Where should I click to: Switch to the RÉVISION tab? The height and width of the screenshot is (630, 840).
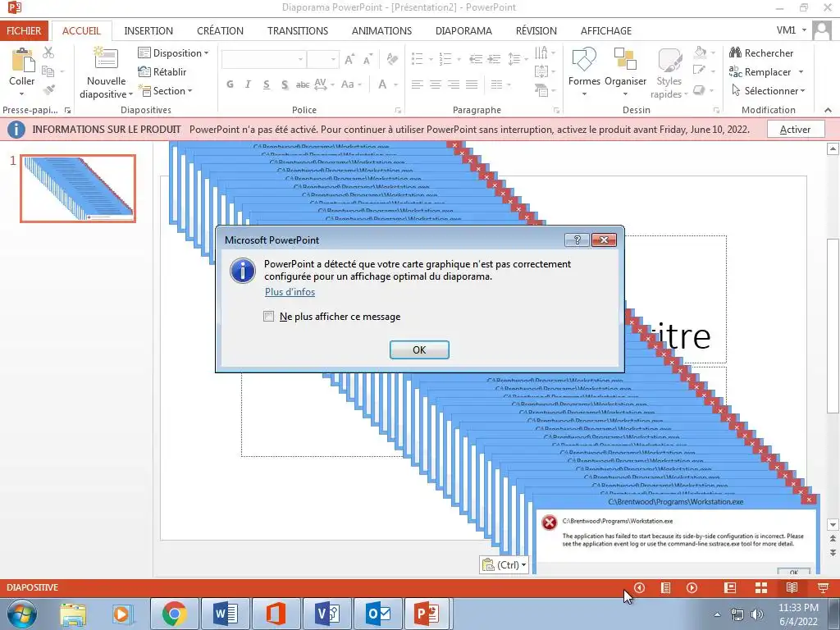pyautogui.click(x=536, y=30)
